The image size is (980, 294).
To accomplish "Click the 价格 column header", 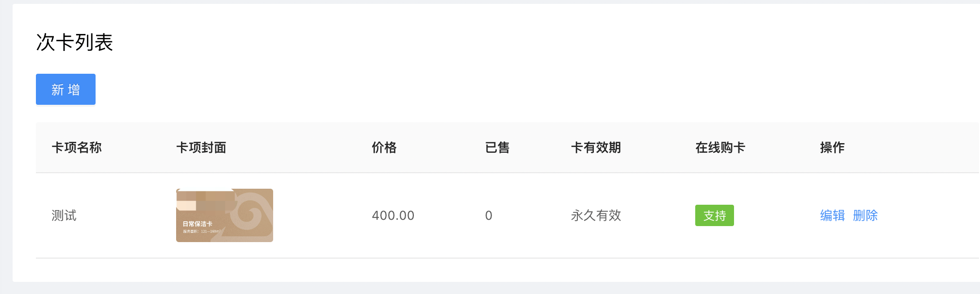I will pyautogui.click(x=384, y=147).
